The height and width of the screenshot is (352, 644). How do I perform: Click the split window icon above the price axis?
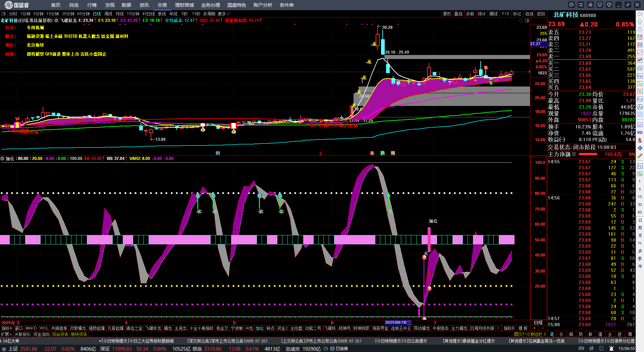coord(527,21)
